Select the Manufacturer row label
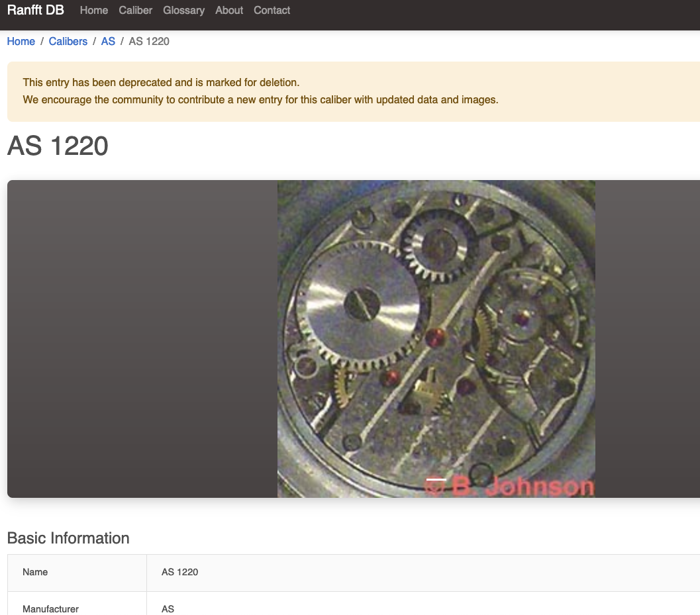 50,608
